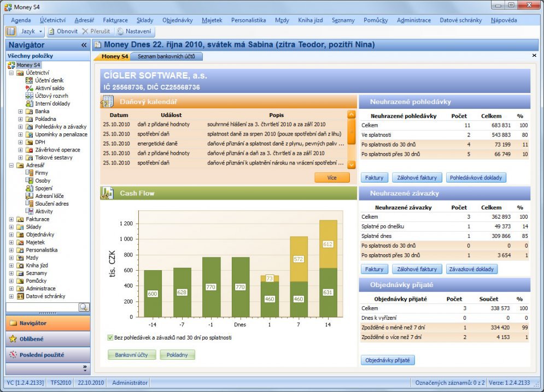Click the Spojení icon
Viewport: 544px width, 392px height.
point(30,188)
